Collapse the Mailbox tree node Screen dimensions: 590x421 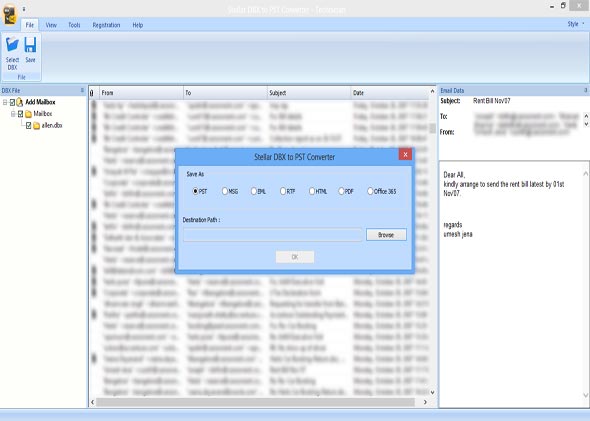13,113
